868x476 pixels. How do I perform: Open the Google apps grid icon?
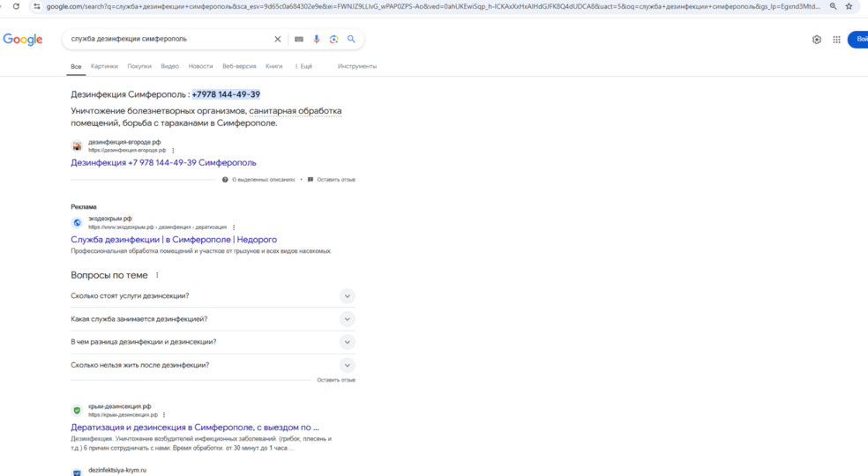click(836, 40)
